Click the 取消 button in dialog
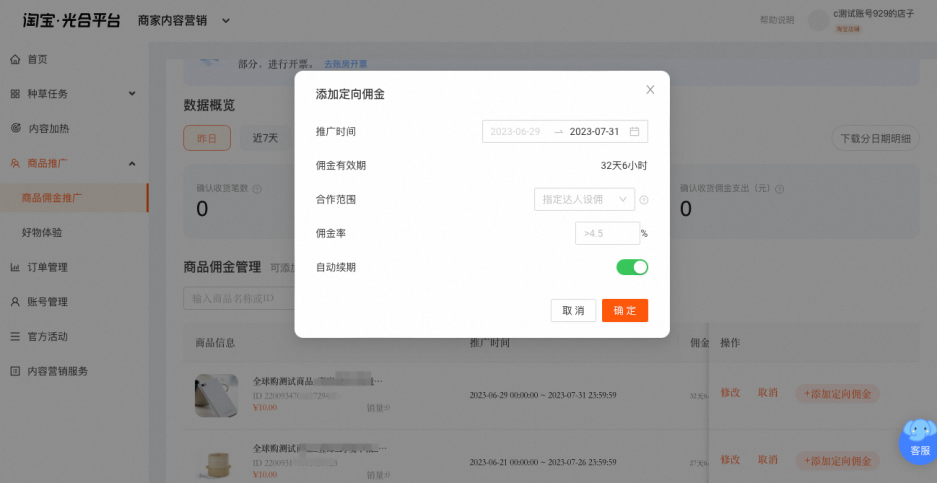 tap(574, 311)
